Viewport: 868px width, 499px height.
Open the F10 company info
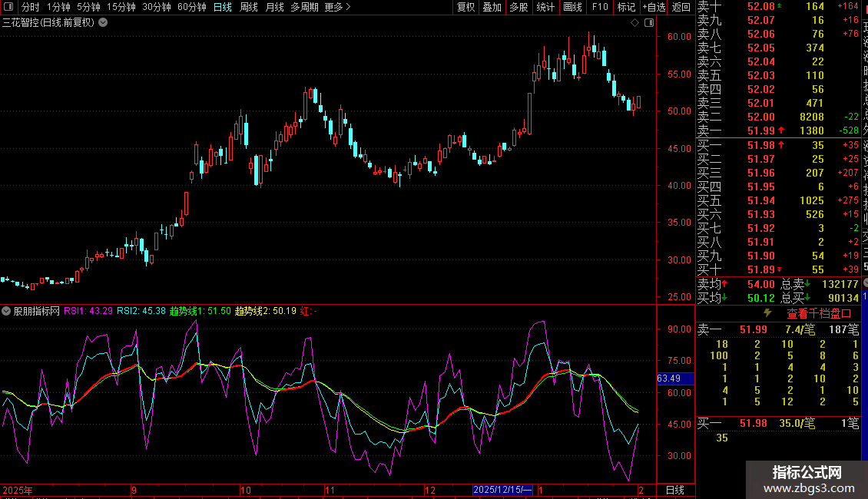(599, 7)
